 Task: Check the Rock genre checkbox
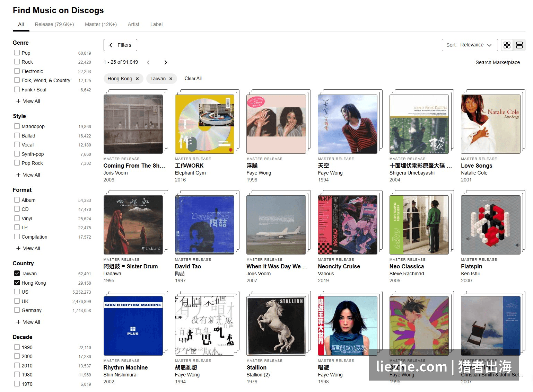[x=17, y=62]
